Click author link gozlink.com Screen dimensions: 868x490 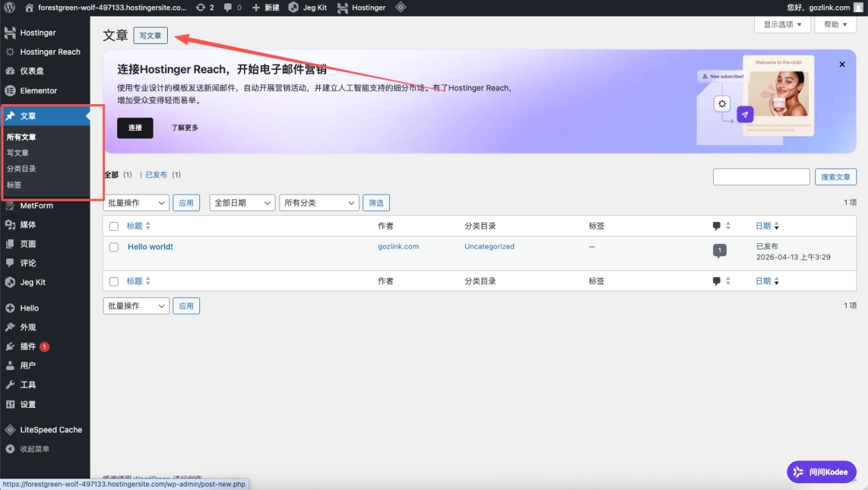(398, 247)
